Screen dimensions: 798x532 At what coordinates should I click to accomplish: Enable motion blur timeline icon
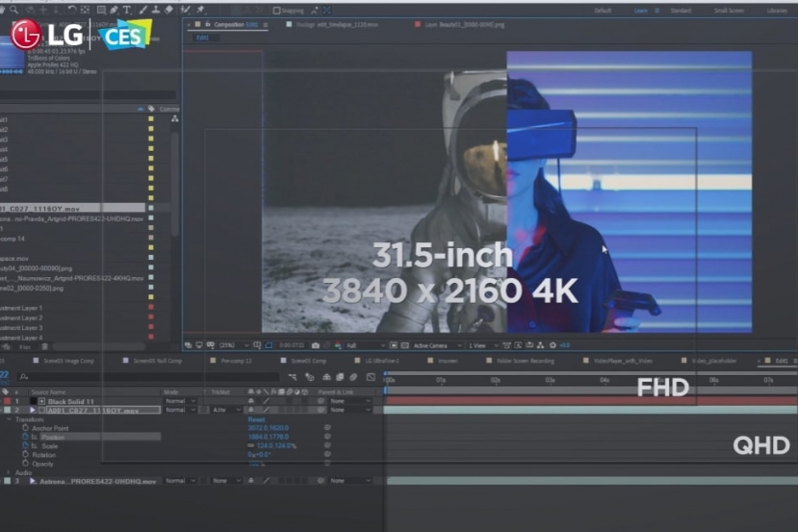click(x=353, y=377)
